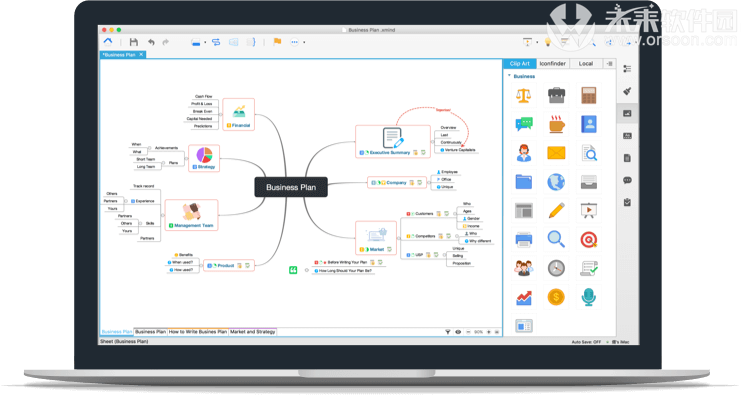The height and width of the screenshot is (396, 741).
Task: Select the Management Team topic
Action: pos(191,215)
